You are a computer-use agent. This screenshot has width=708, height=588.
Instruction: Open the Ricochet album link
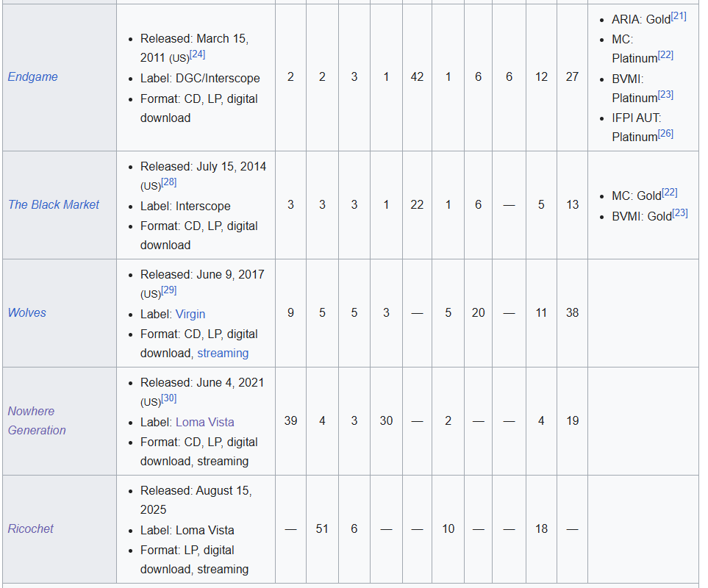coord(30,528)
